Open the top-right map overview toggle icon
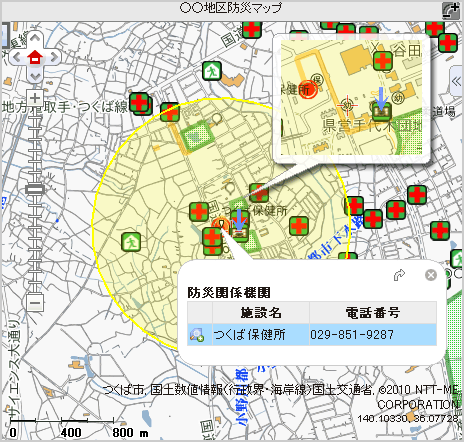 (451, 11)
